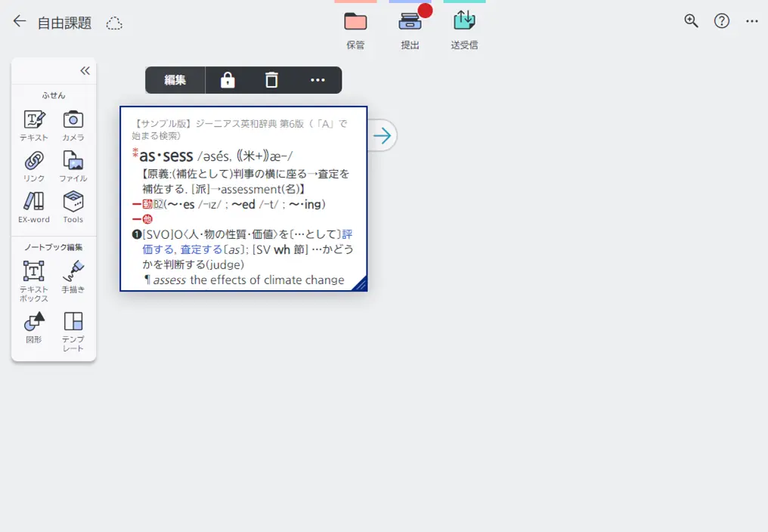Open the ファイル attachment tool
The image size is (768, 532).
coord(73,165)
